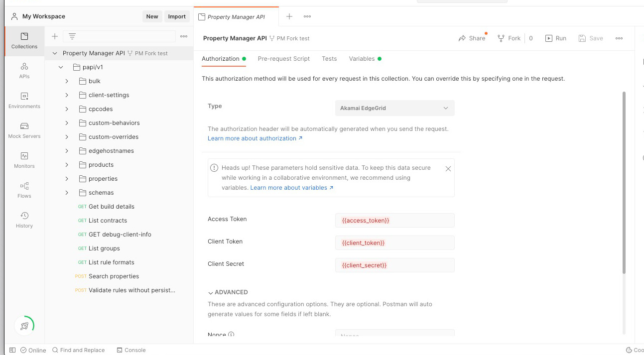Switch to the Variables tab

[362, 59]
